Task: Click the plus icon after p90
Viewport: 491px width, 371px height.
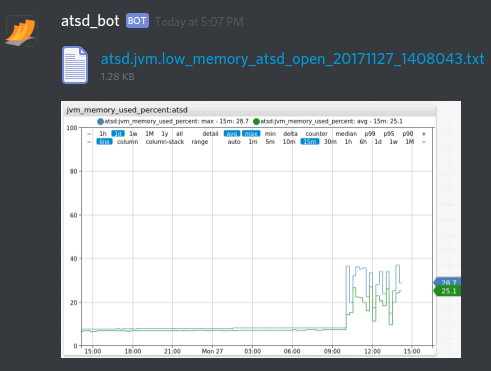Action: [424, 134]
